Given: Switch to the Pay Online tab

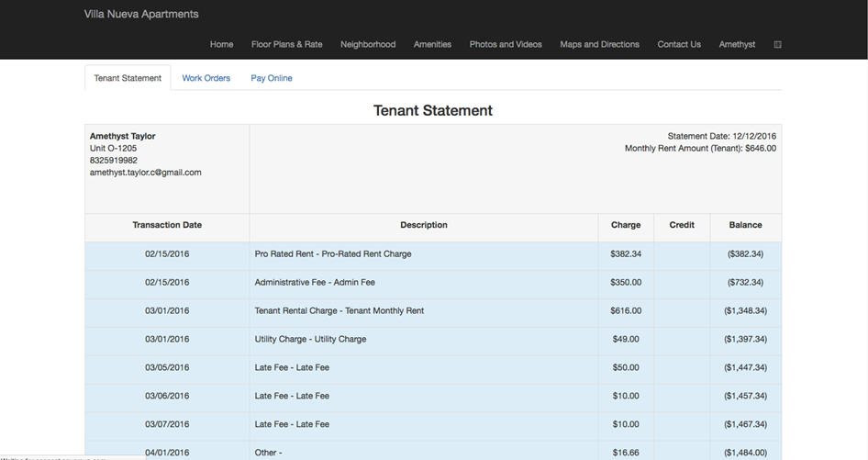Looking at the screenshot, I should click(x=272, y=78).
